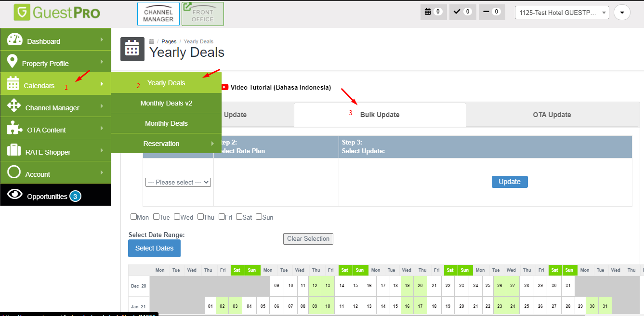Click the minus counter icon in header
644x316 pixels.
tap(486, 12)
